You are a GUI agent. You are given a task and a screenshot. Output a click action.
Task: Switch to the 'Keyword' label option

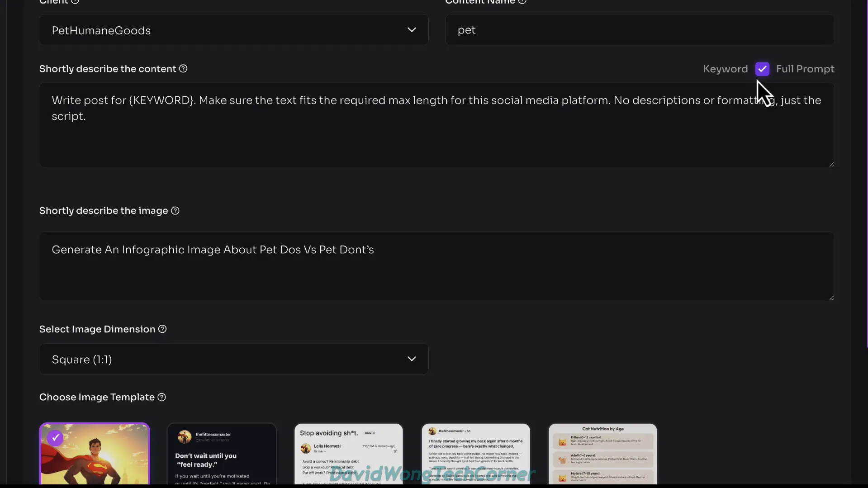725,69
